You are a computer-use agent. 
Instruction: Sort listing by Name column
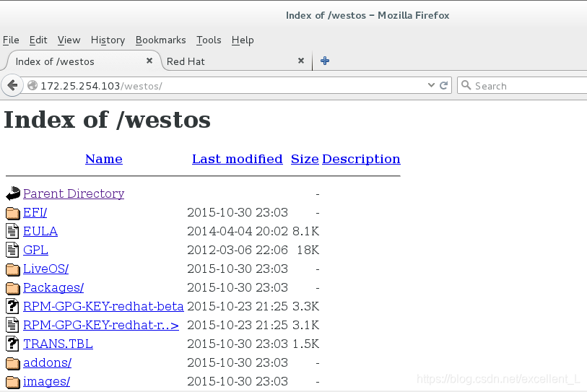pos(104,159)
